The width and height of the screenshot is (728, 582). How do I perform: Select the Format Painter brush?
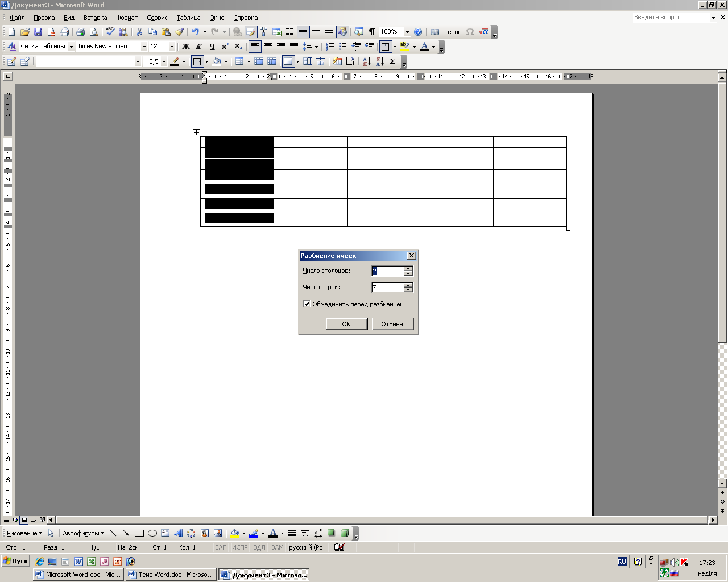(x=179, y=32)
